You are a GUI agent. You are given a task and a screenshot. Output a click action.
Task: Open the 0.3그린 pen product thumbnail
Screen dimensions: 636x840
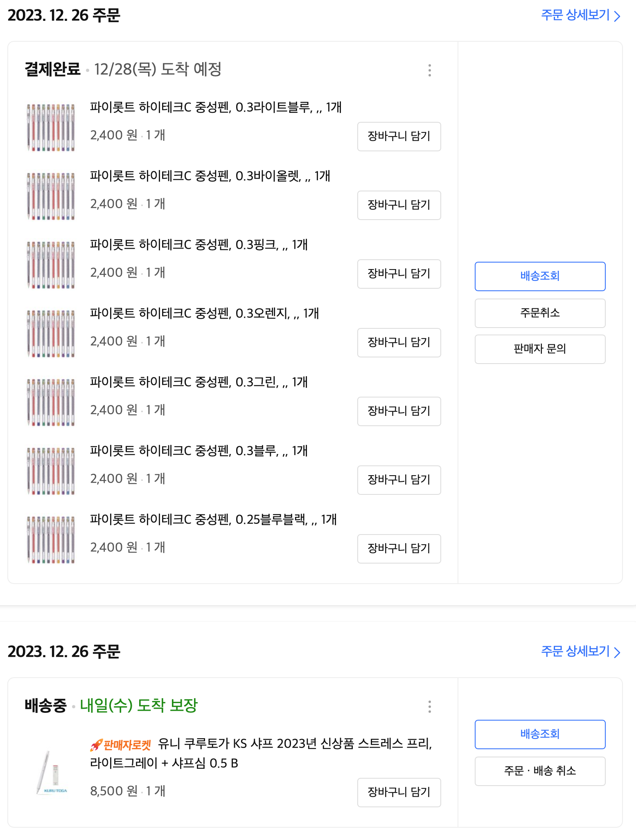(51, 402)
